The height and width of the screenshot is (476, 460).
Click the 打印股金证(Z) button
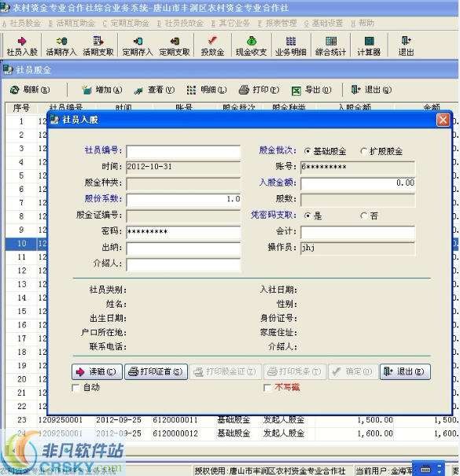225,371
